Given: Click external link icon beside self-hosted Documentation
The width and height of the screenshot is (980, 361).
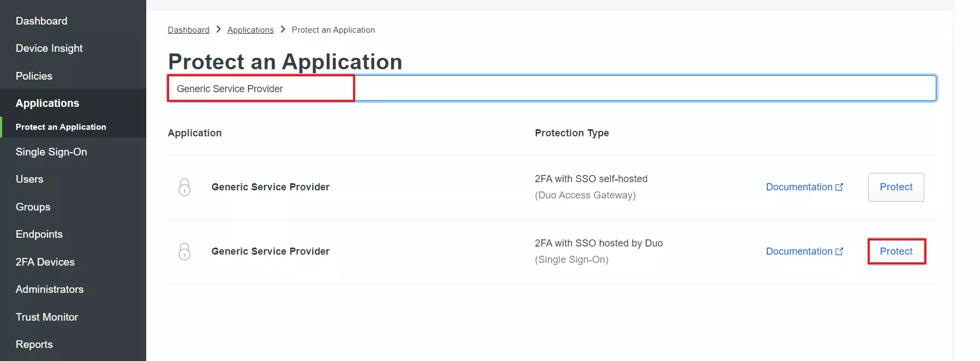Looking at the screenshot, I should pyautogui.click(x=839, y=187).
